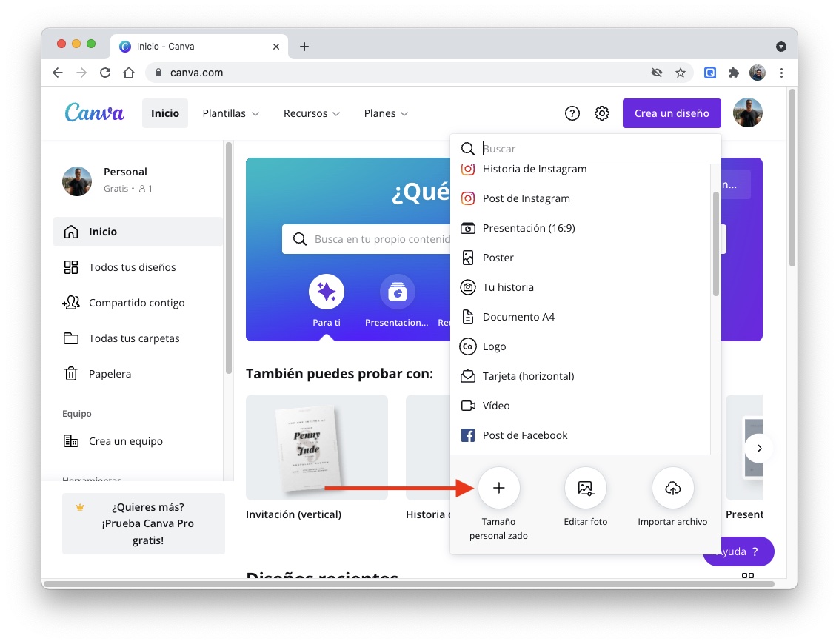Viewport: 839px width, 644px height.
Task: Open the Editar foto option
Action: point(585,488)
